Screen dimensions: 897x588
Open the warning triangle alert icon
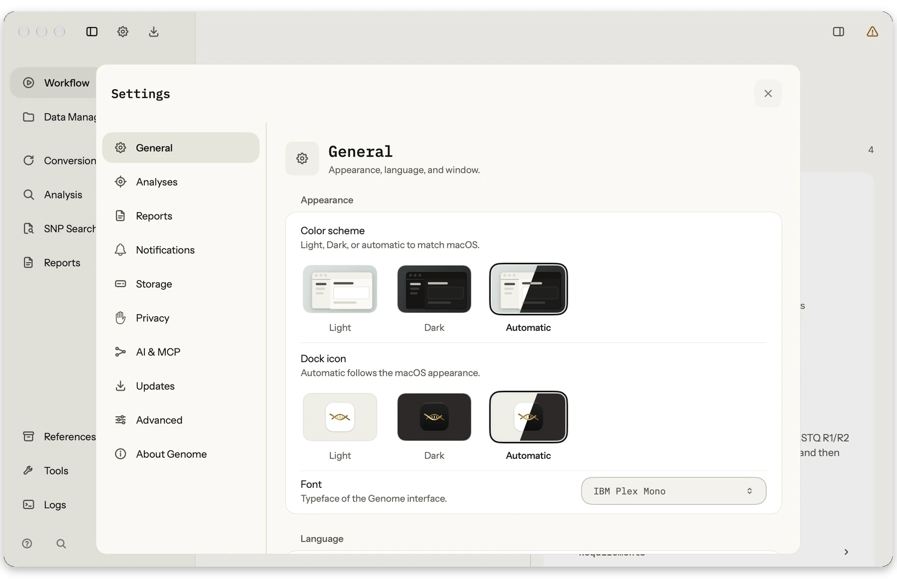(x=872, y=32)
